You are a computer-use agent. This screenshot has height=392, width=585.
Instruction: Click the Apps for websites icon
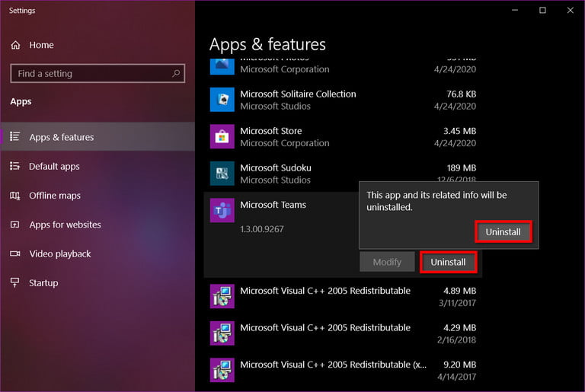click(x=15, y=225)
